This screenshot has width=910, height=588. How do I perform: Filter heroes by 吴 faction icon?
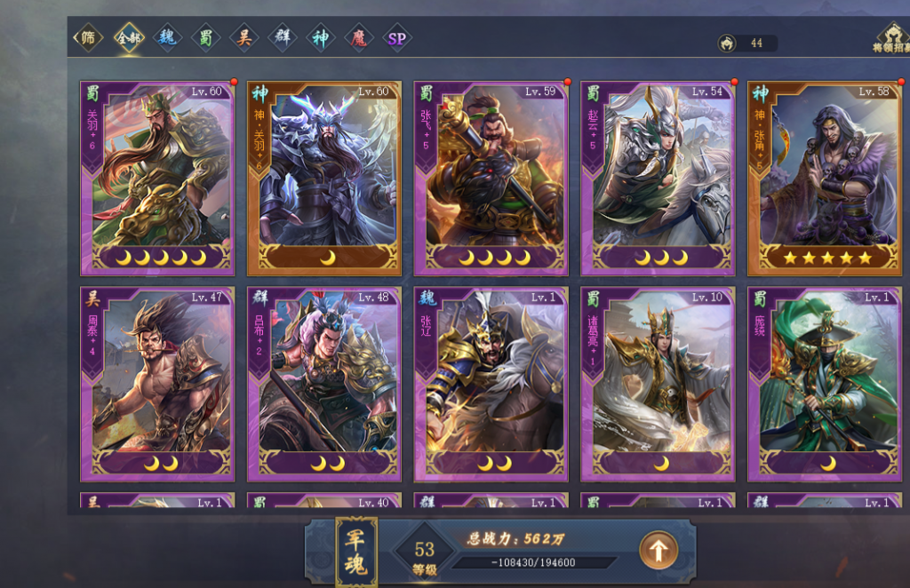(243, 37)
